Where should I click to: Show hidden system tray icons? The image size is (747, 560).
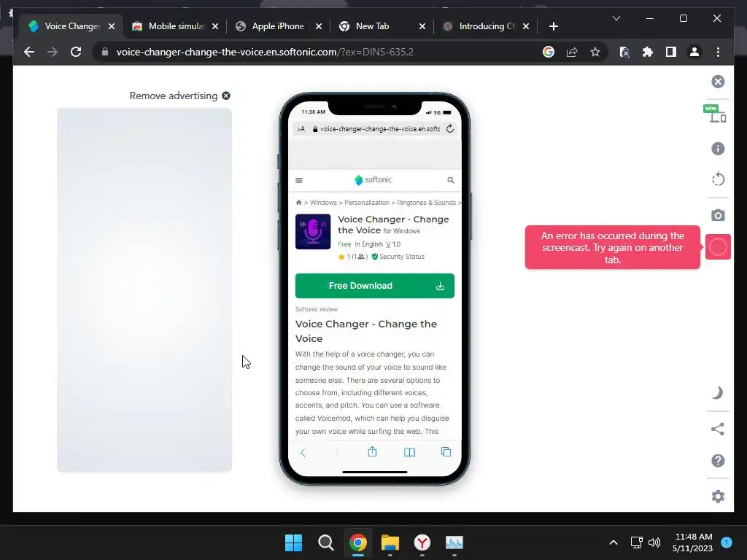click(613, 542)
